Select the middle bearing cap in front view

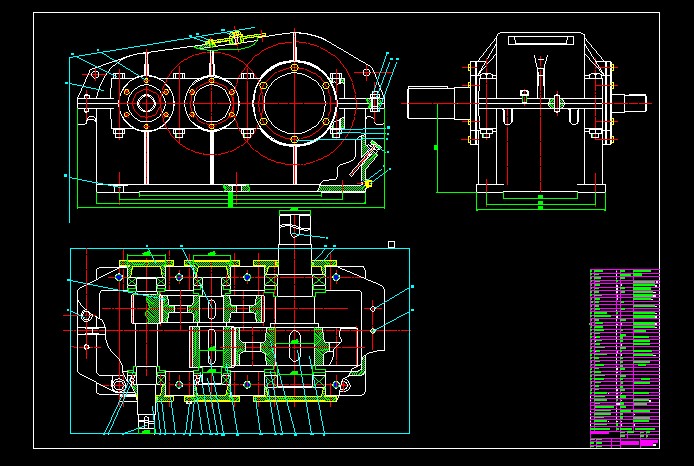tap(210, 101)
